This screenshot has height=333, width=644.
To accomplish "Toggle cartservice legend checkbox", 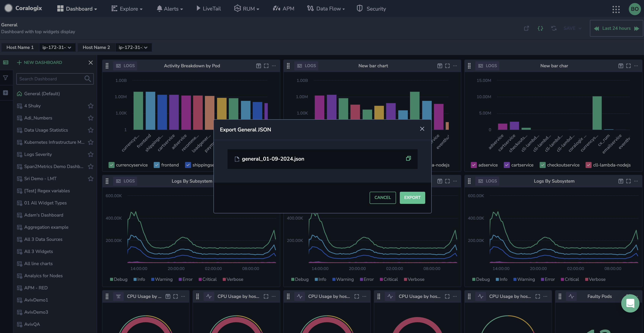I will click(x=506, y=165).
